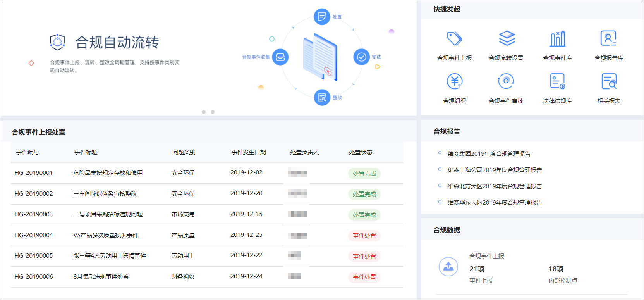The image size is (644, 300).
Task: Open the 合规事件审批 icon
Action: 506,81
